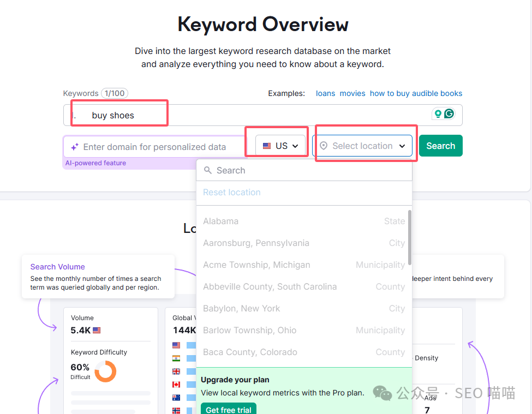Click the Global Volume 144K value
The width and height of the screenshot is (532, 414).
tap(184, 330)
